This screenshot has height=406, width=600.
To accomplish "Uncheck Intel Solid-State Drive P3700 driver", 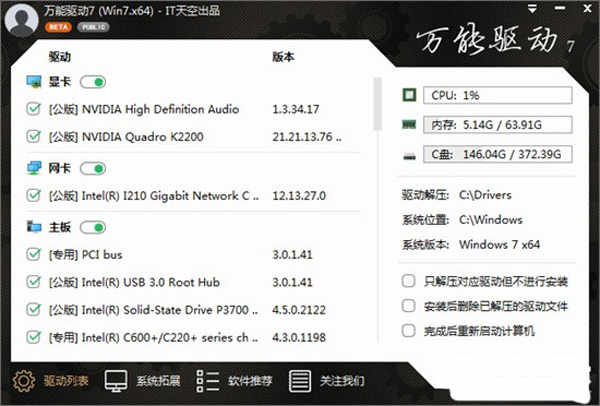I will click(x=34, y=310).
